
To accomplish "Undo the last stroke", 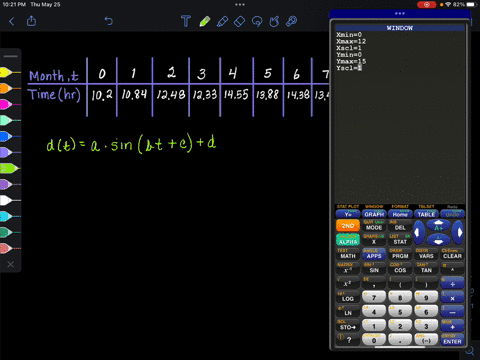I will pos(109,21).
